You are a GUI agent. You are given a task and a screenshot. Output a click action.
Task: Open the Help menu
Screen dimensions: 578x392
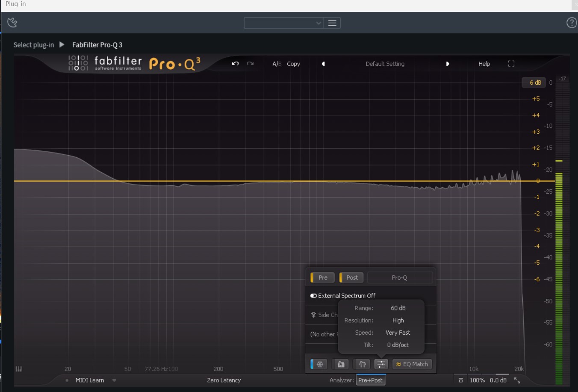click(484, 64)
